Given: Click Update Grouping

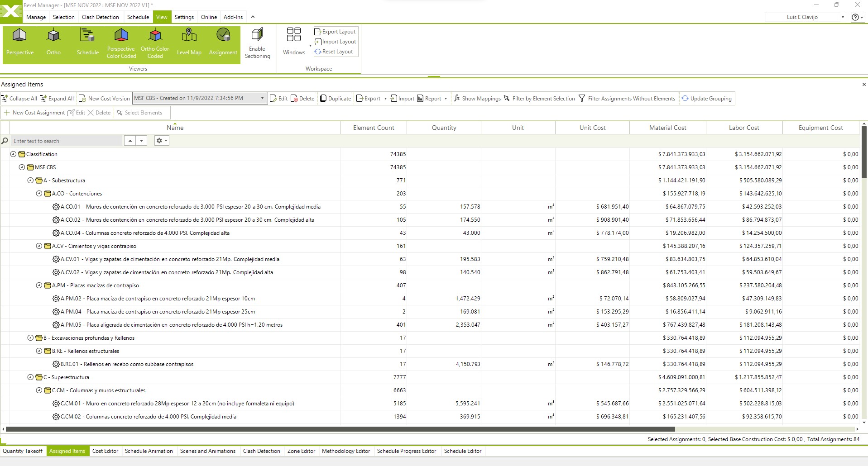Looking at the screenshot, I should tap(707, 99).
